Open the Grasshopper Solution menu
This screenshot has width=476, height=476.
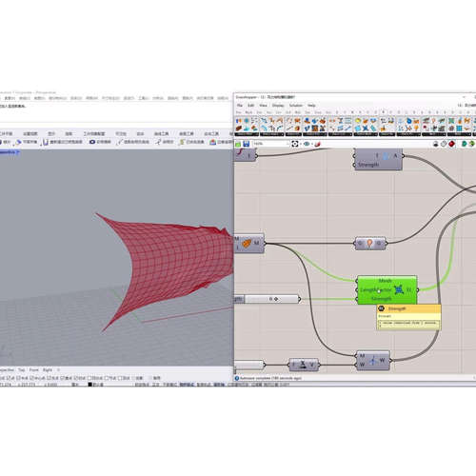(x=296, y=105)
